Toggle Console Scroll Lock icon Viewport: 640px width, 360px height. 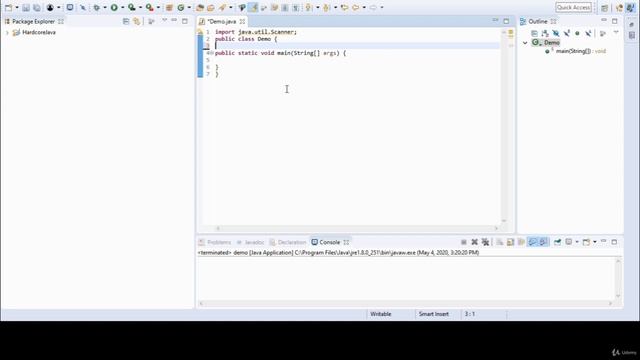511,242
